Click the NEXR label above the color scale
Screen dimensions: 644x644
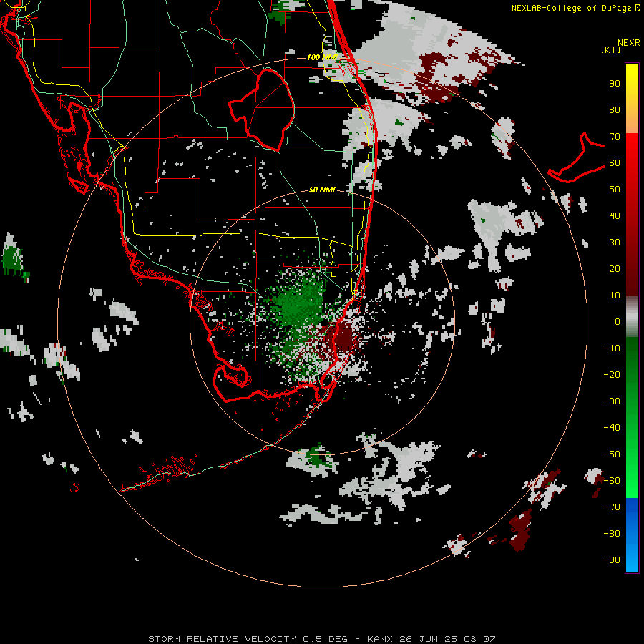[x=628, y=43]
